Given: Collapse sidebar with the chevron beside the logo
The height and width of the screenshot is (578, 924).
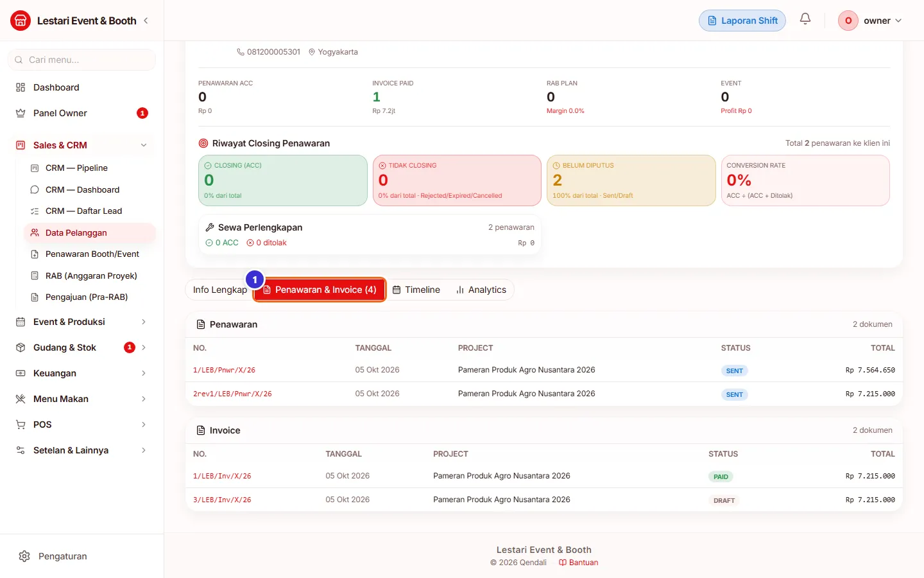Looking at the screenshot, I should 146,21.
